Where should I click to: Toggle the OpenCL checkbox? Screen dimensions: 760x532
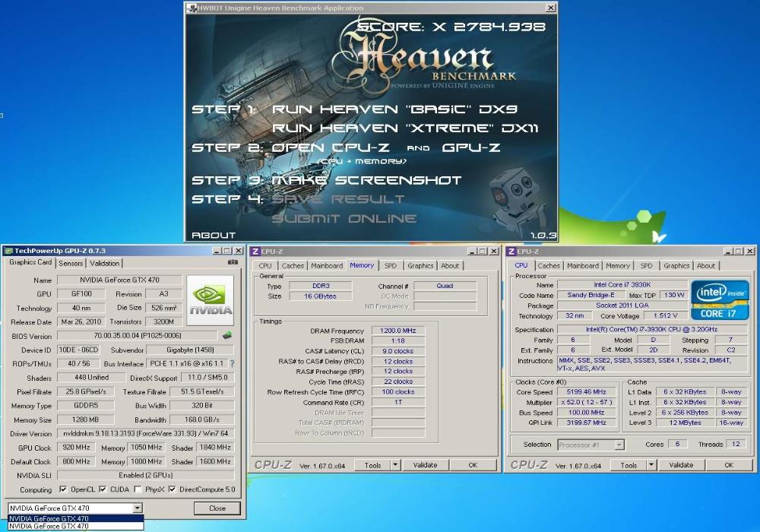63,489
